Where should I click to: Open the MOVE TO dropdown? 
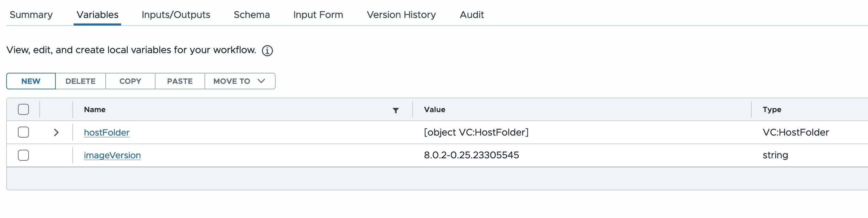[x=240, y=81]
